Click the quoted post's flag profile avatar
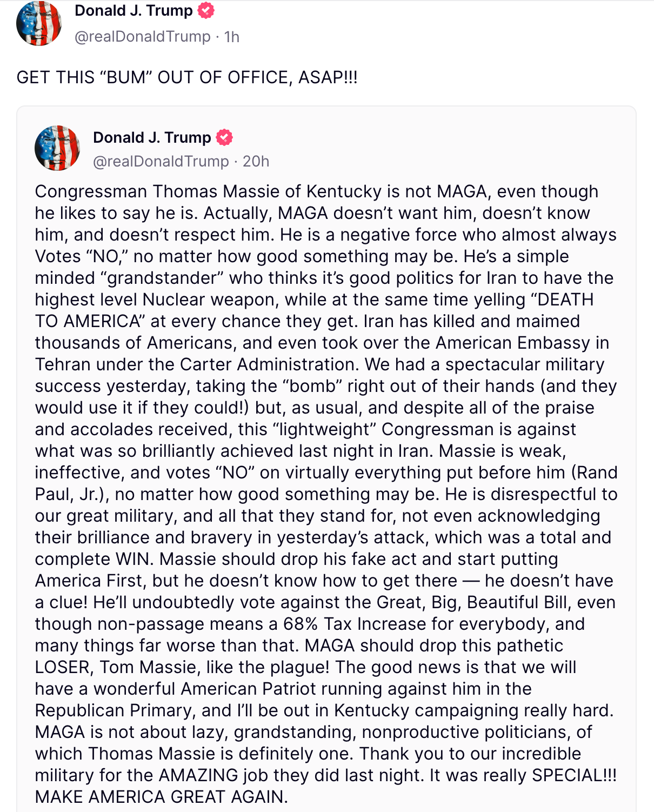 pos(57,148)
